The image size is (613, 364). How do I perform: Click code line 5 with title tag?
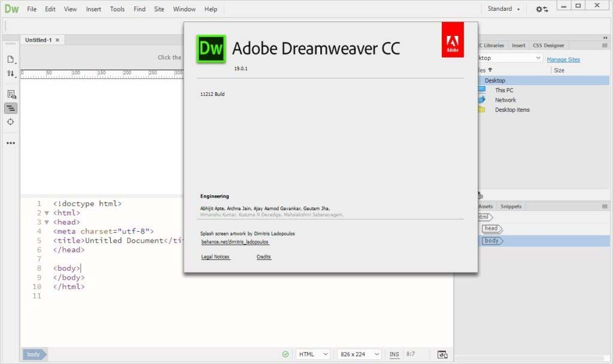[x=118, y=241]
